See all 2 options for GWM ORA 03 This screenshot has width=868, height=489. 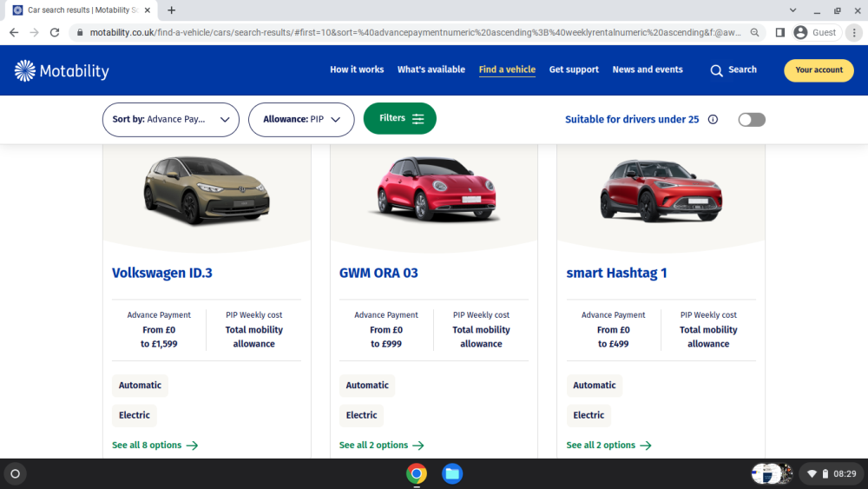tap(381, 446)
